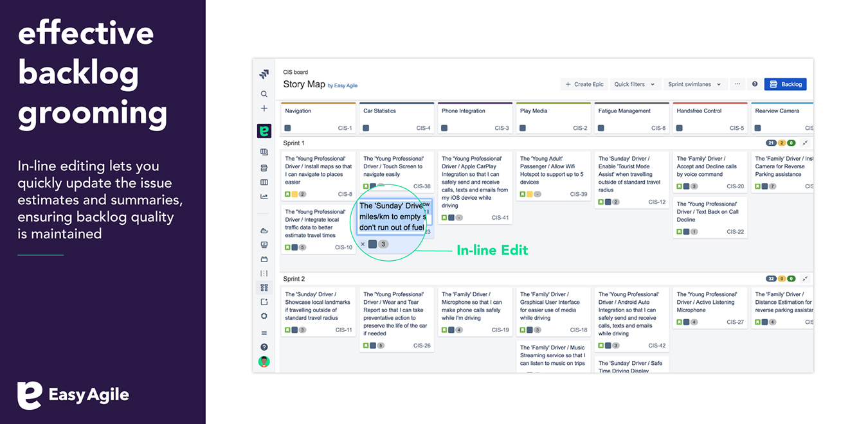This screenshot has height=424, width=868.
Task: Select the Phone Integration epic card
Action: (475, 118)
